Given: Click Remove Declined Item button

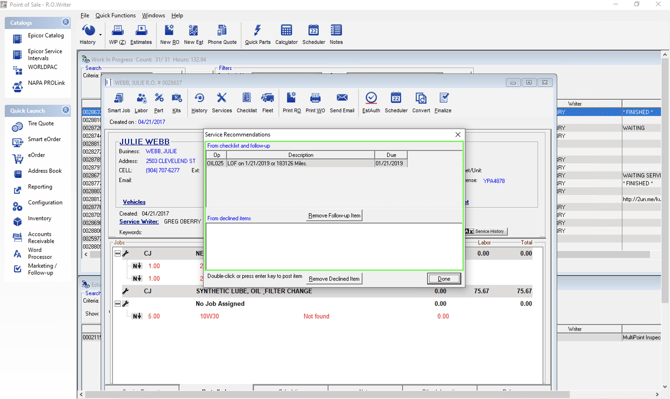Looking at the screenshot, I should coord(334,279).
